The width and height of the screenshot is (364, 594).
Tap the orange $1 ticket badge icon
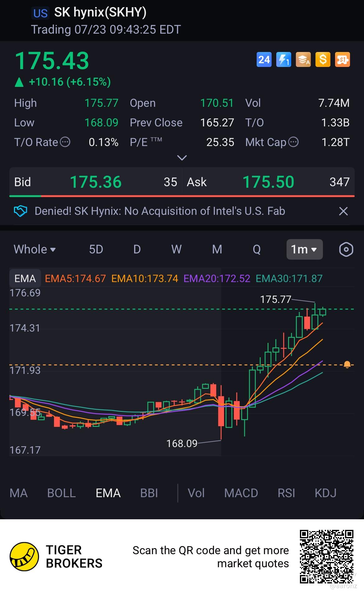343,59
